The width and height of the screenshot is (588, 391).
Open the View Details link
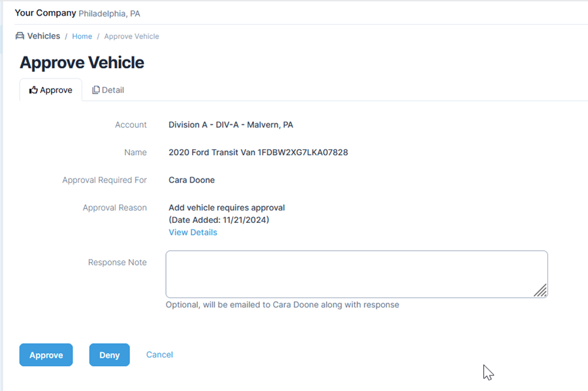193,232
